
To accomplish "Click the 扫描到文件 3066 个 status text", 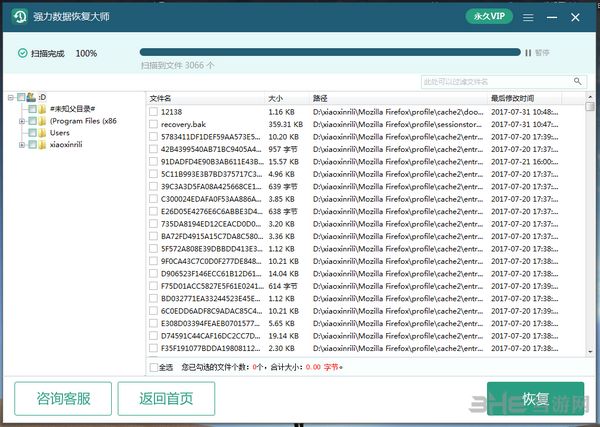I will coord(178,65).
